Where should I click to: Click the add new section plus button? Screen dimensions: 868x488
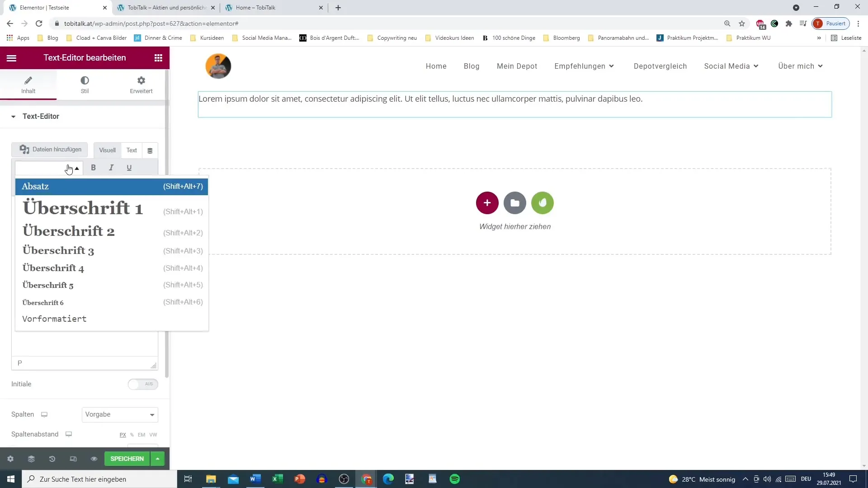tap(487, 203)
